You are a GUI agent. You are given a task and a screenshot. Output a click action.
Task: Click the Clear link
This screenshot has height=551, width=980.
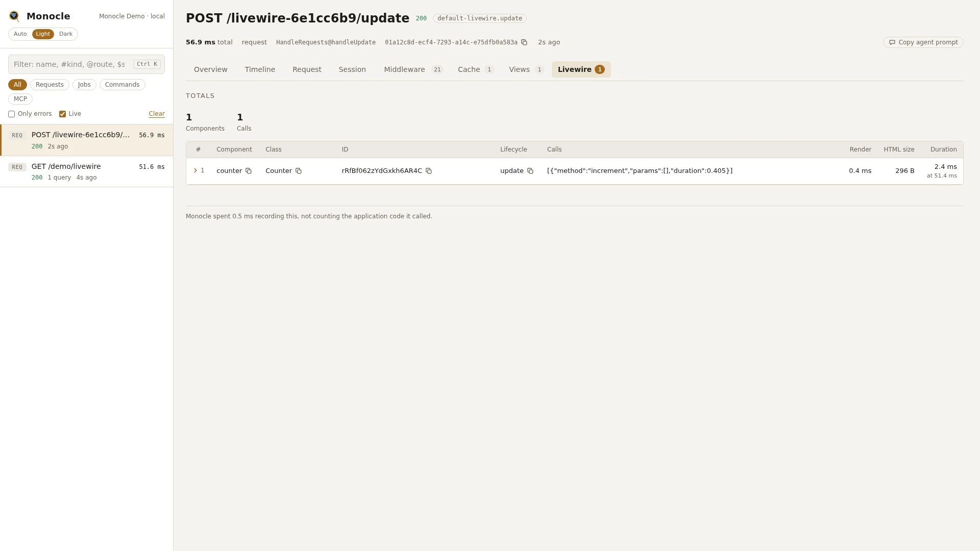point(157,114)
